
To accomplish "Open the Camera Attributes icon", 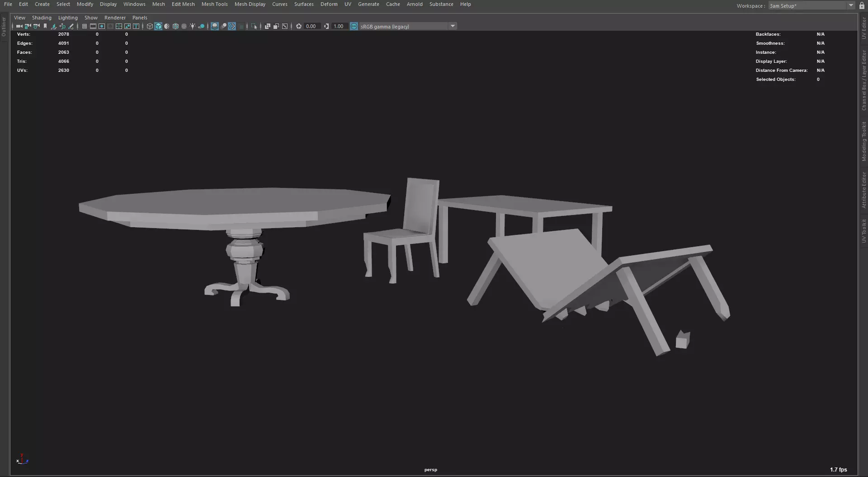I will click(36, 26).
